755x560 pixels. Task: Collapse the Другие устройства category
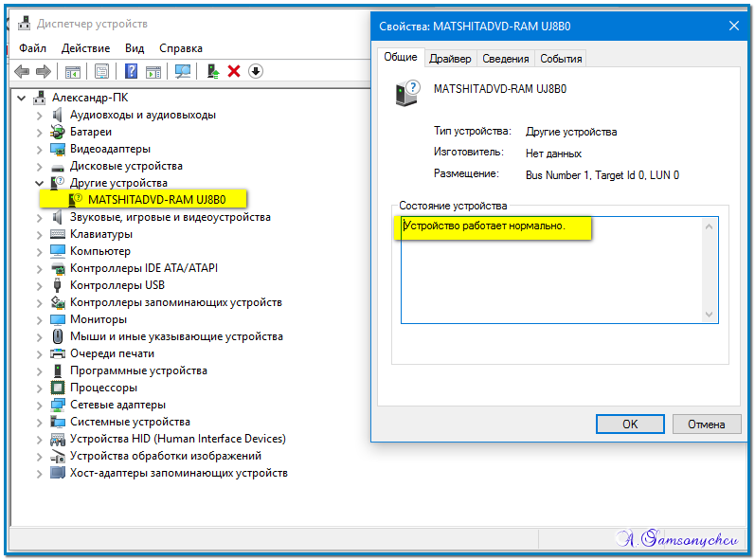tap(39, 183)
